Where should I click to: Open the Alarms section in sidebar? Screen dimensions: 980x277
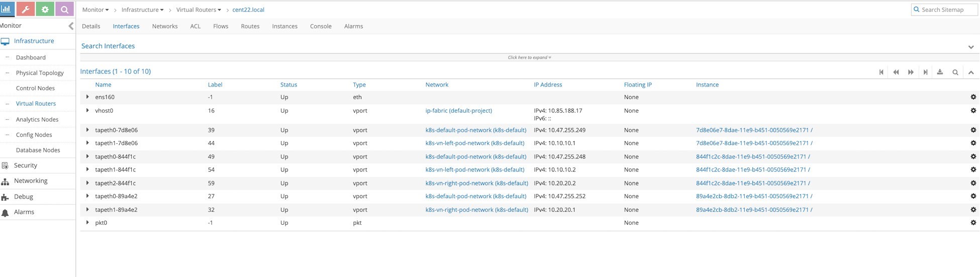[x=24, y=212]
